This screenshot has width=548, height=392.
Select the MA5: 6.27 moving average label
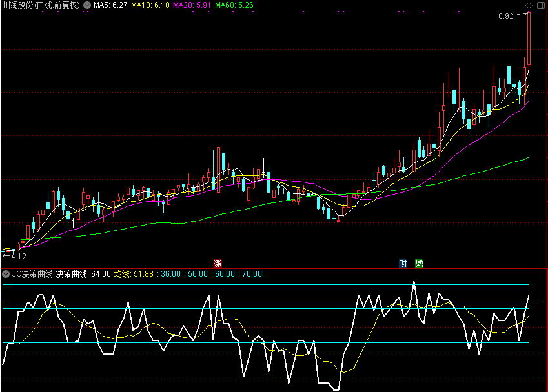point(110,5)
